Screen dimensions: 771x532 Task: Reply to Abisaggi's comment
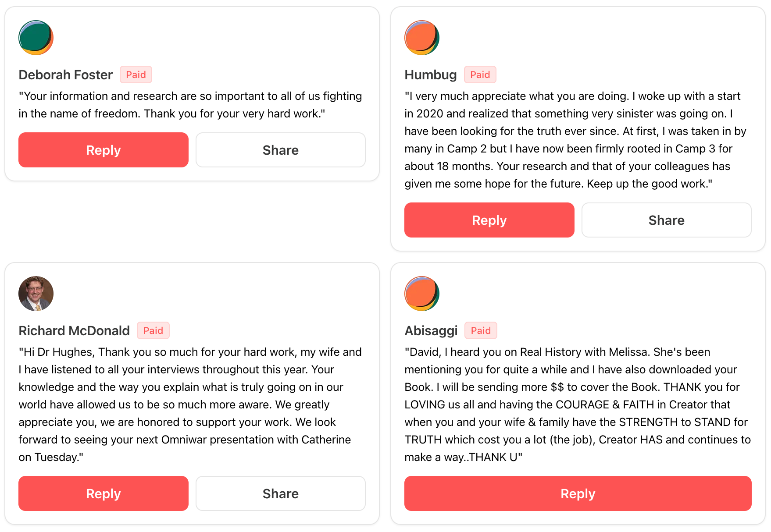pos(578,493)
